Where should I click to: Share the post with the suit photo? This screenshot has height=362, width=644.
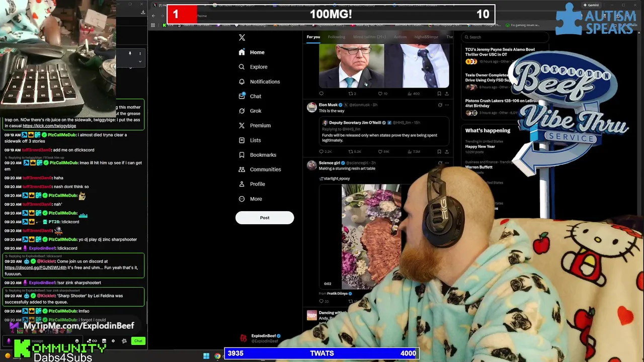(x=447, y=94)
